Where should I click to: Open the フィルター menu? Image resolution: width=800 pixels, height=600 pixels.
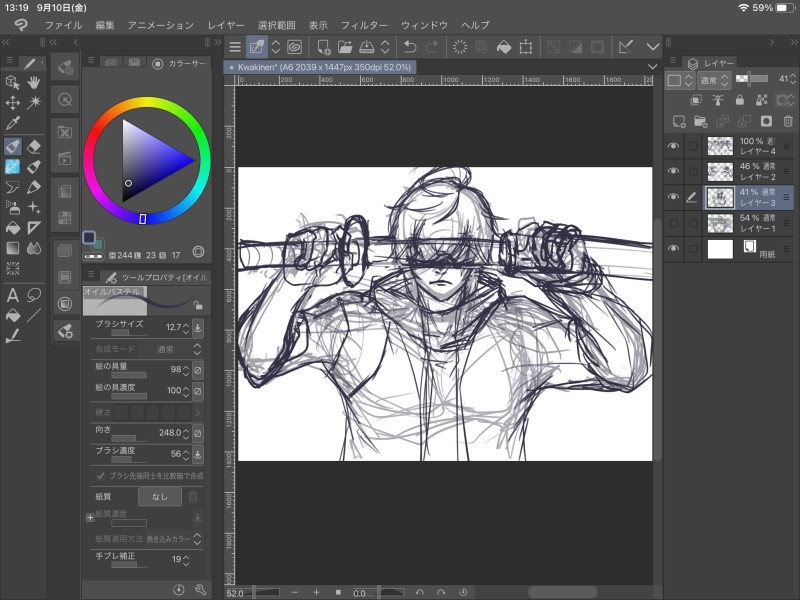pyautogui.click(x=363, y=24)
